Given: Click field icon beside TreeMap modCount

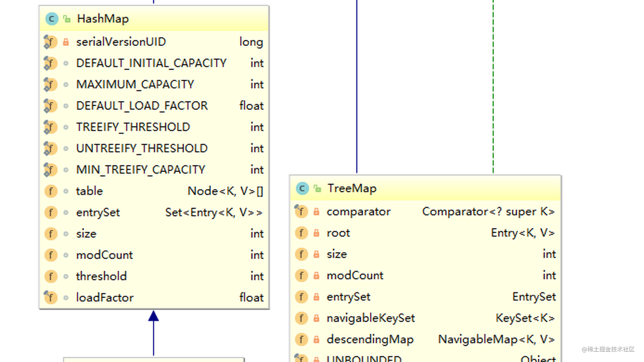Looking at the screenshot, I should [301, 276].
